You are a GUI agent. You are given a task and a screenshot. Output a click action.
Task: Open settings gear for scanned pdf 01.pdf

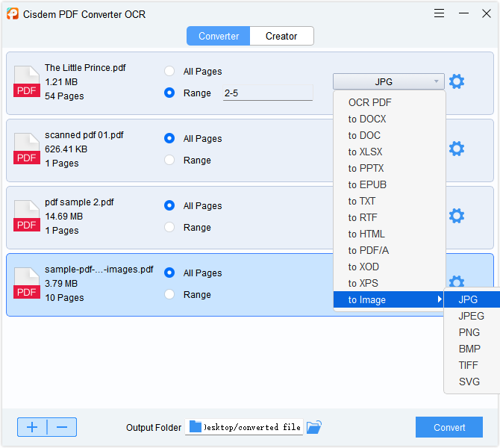coord(457,149)
